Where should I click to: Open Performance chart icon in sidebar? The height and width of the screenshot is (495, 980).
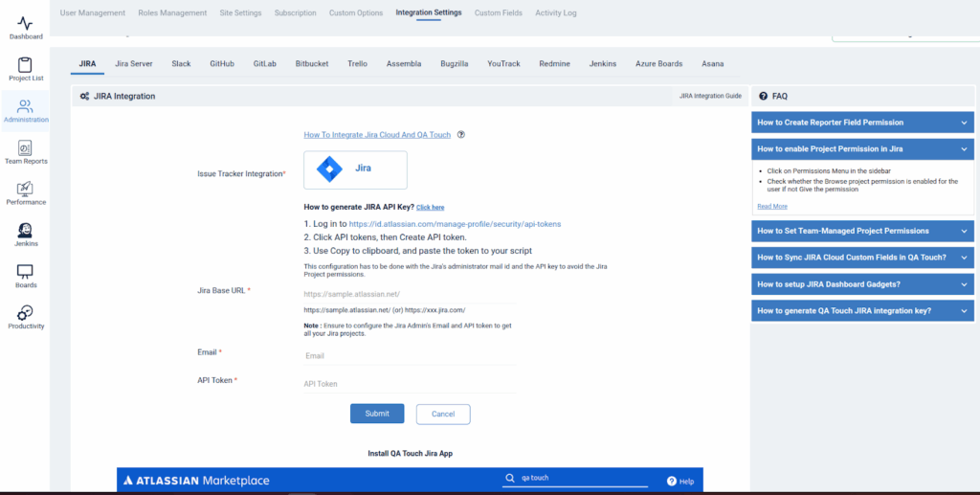25,189
